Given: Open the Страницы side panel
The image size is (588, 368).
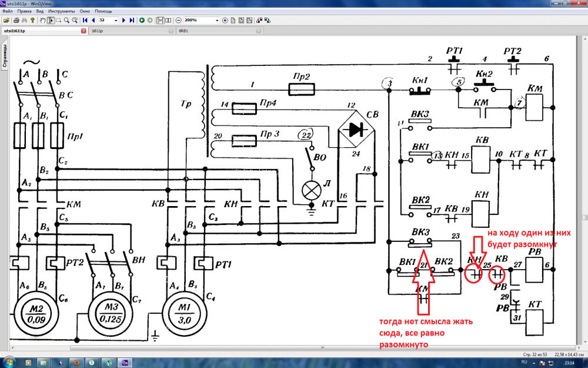Looking at the screenshot, I should click(4, 56).
